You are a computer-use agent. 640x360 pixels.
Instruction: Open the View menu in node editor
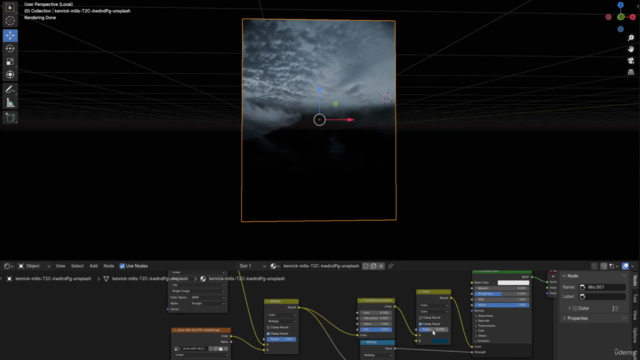click(x=60, y=266)
